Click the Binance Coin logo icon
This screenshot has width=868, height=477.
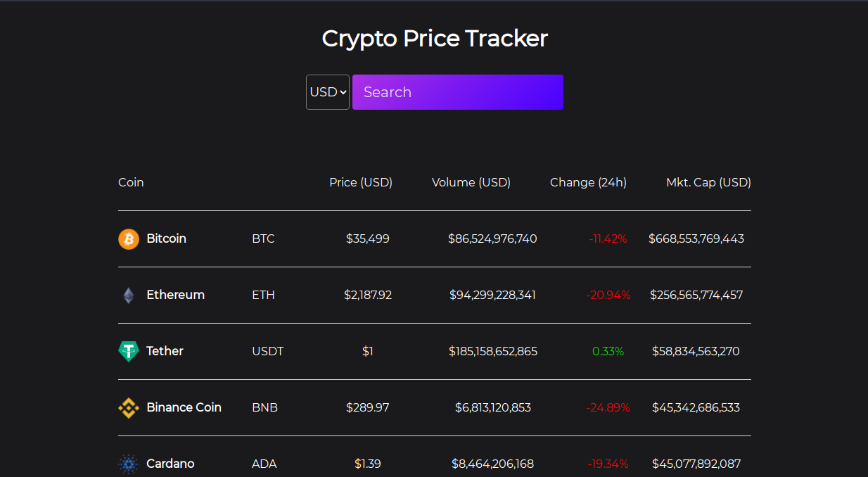[x=128, y=407]
